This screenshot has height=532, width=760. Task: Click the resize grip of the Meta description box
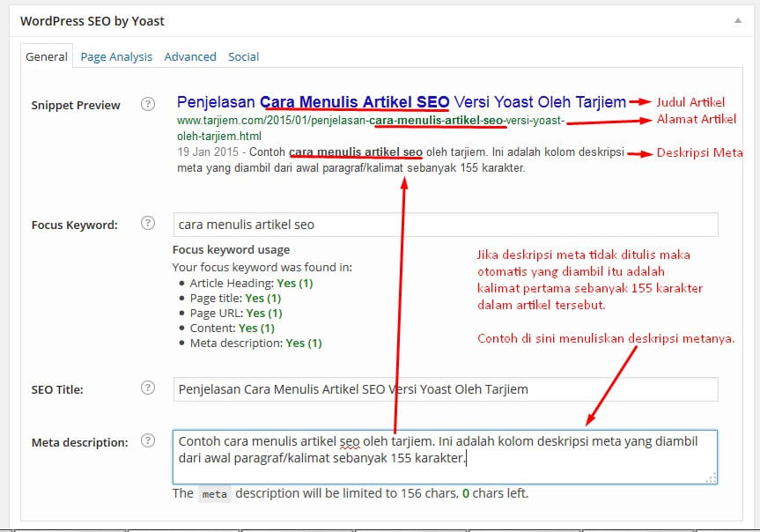tap(712, 477)
